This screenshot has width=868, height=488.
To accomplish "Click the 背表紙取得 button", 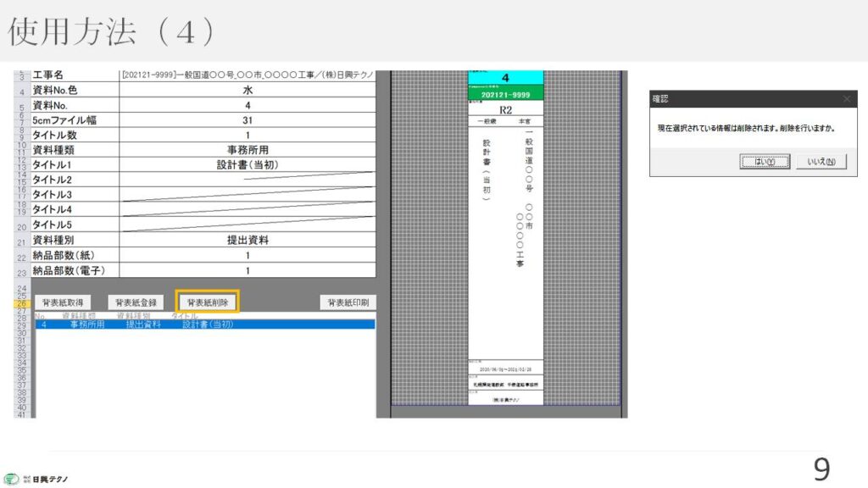I will 61,302.
